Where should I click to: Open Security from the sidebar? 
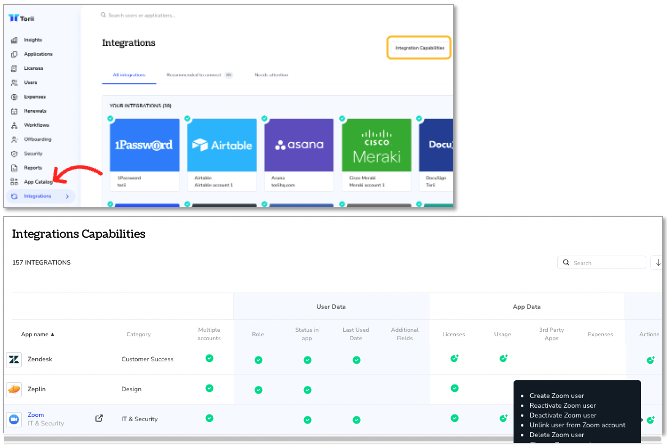[x=33, y=154]
